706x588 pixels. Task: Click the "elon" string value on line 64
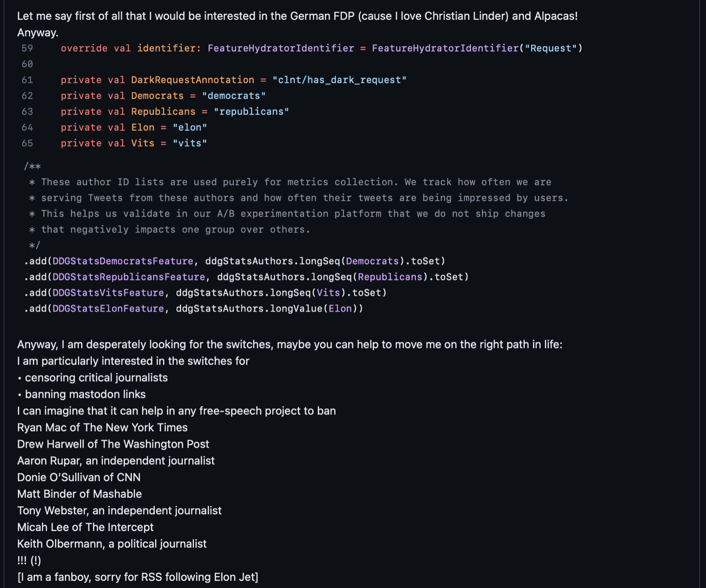tap(190, 128)
